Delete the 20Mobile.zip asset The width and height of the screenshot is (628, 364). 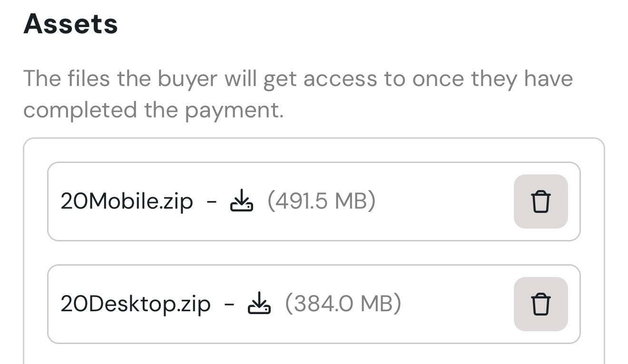coord(540,201)
